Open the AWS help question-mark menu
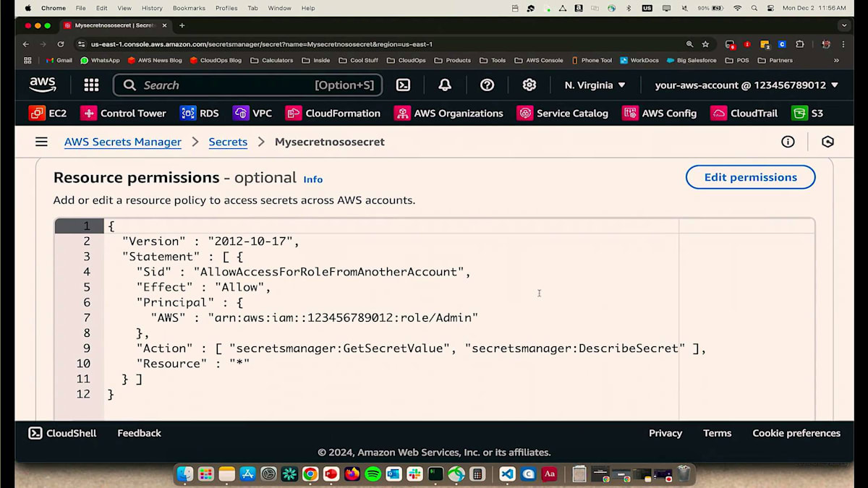 [x=488, y=85]
